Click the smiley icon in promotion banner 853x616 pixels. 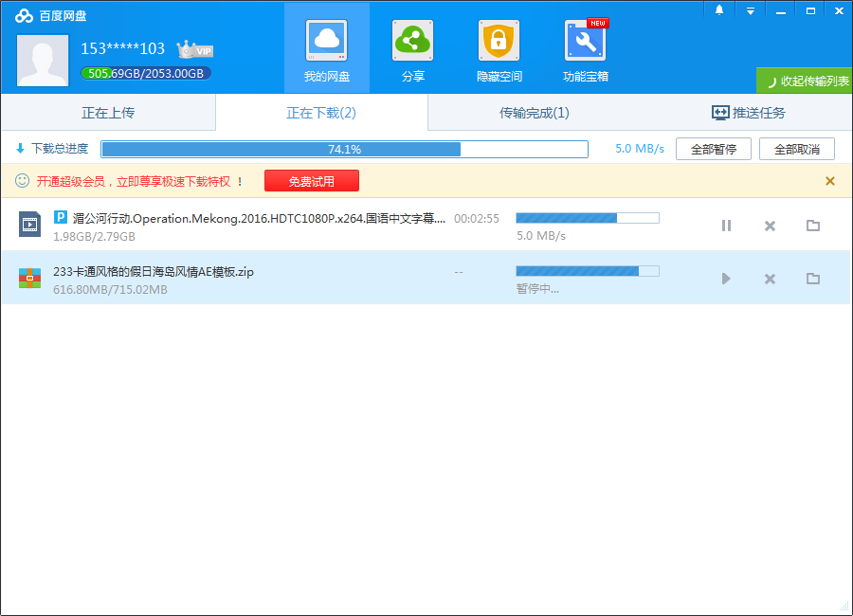click(23, 181)
